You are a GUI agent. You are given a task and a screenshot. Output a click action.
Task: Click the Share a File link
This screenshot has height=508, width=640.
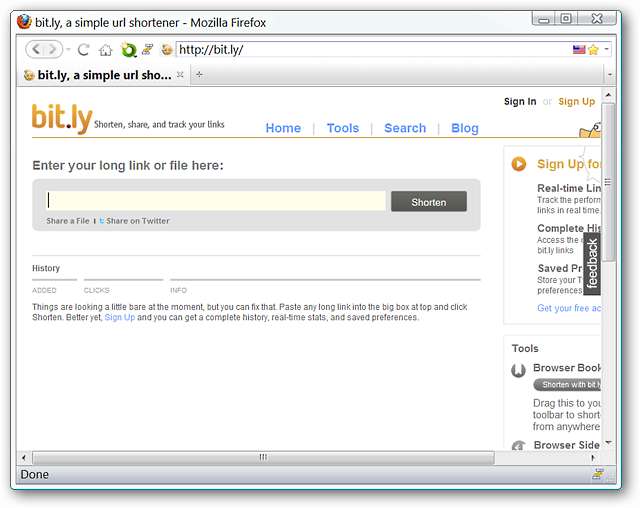pos(68,221)
